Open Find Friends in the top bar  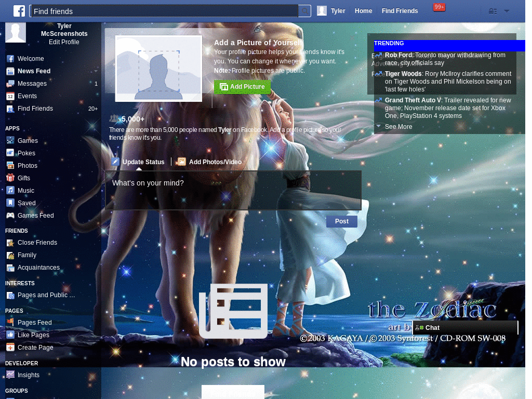tap(400, 11)
